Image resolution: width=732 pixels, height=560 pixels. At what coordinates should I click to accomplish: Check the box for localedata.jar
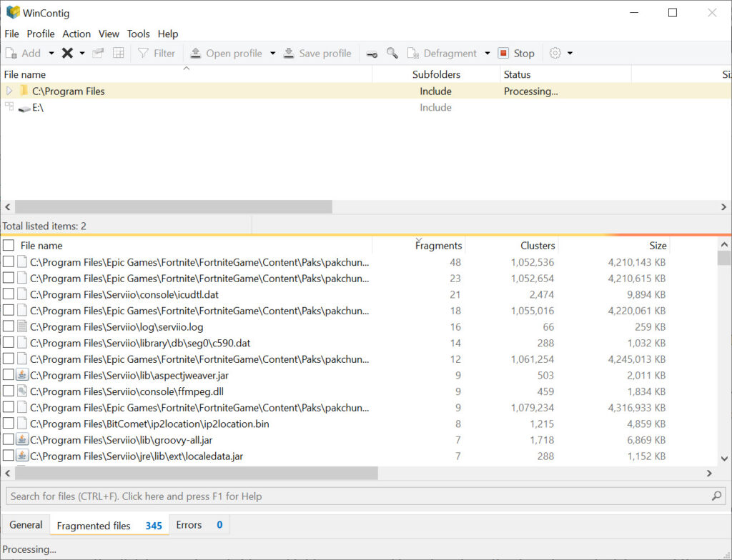9,456
